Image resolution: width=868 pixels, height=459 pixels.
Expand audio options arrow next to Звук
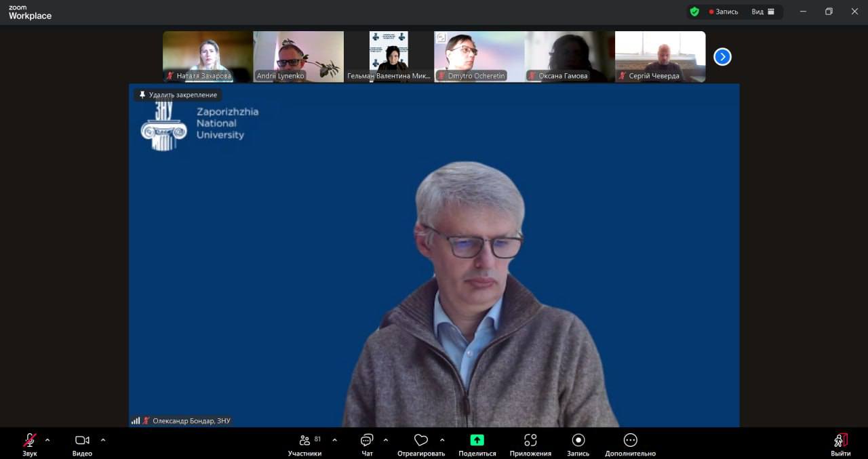point(47,440)
